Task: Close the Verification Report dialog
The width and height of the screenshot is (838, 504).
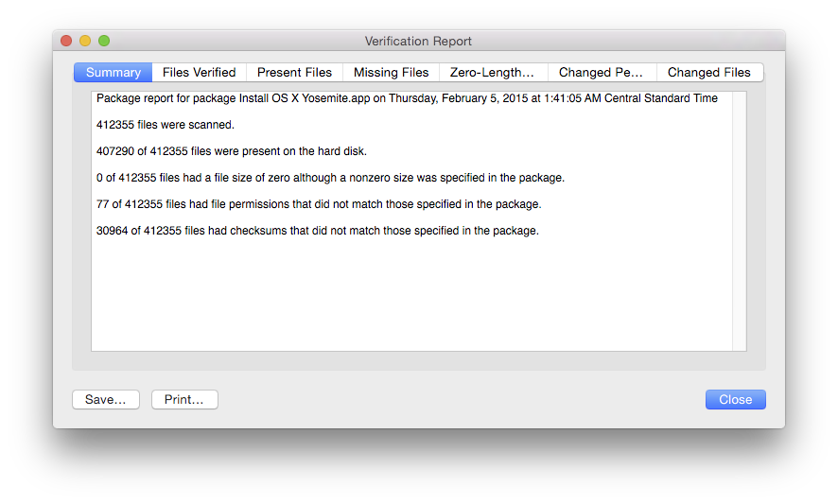Action: tap(736, 400)
